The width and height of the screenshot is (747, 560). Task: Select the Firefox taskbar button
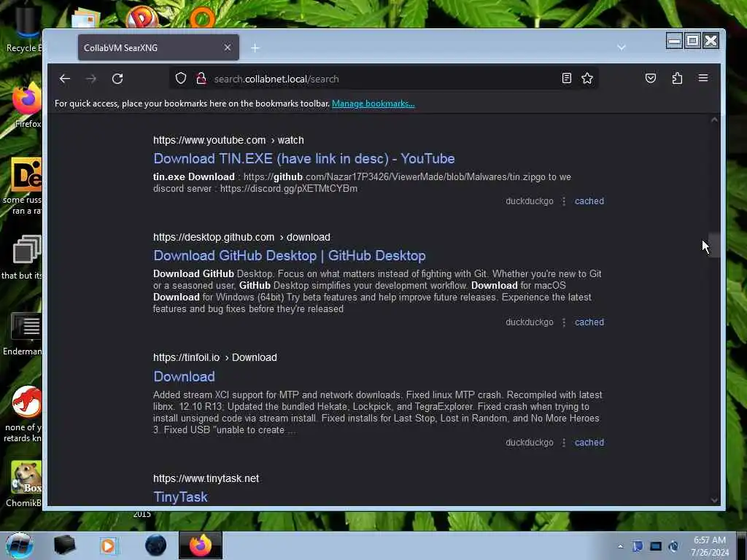201,545
